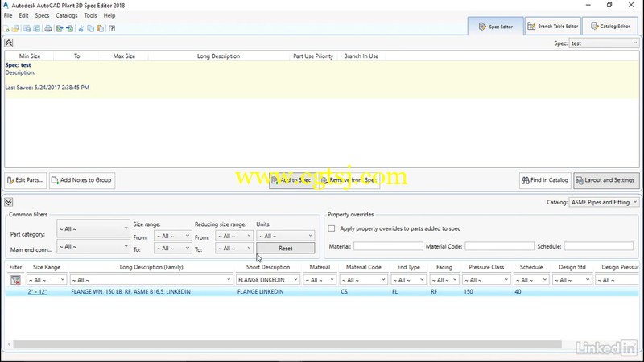Click the Edit Parts button
The width and height of the screenshot is (644, 362).
coord(26,180)
